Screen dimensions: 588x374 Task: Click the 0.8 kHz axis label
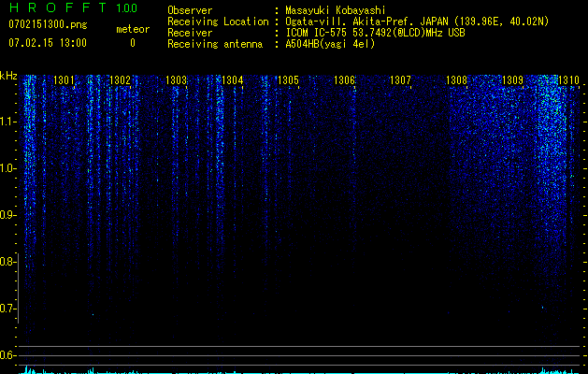tap(7, 262)
